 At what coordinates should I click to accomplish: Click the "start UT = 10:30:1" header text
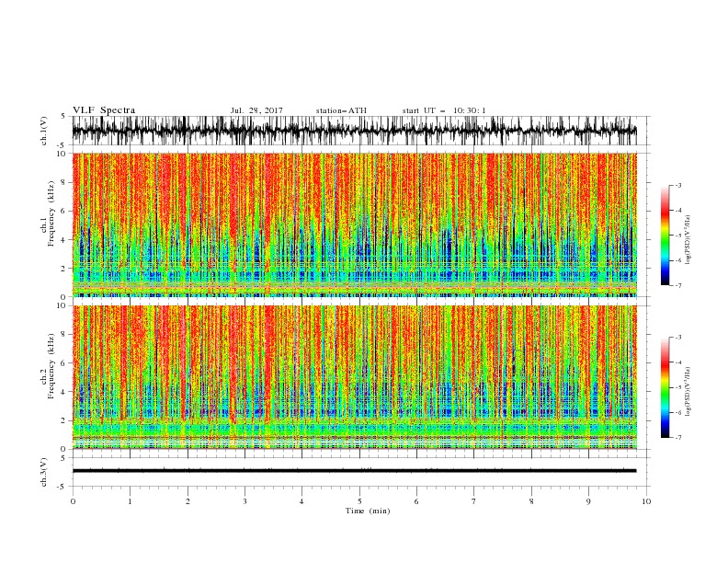click(444, 110)
